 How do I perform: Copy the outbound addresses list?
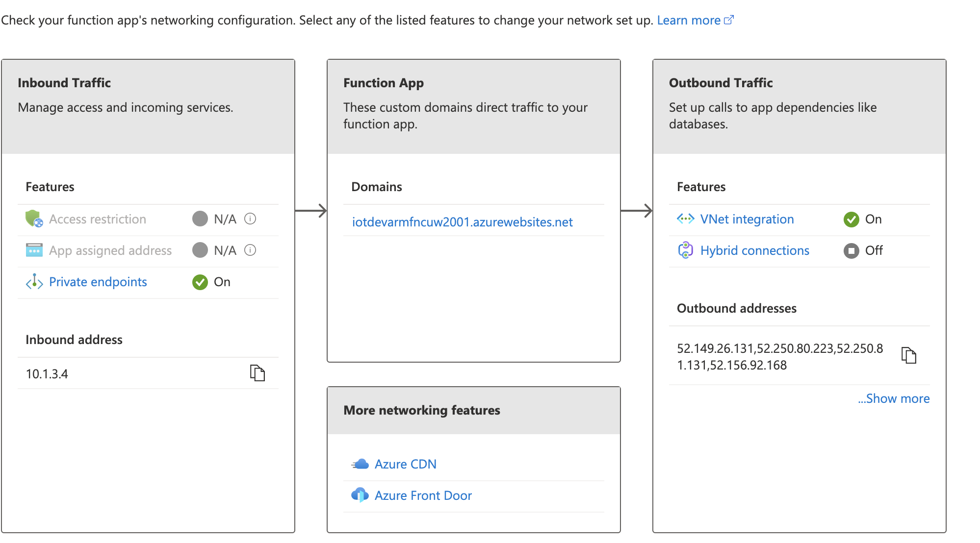coord(908,355)
